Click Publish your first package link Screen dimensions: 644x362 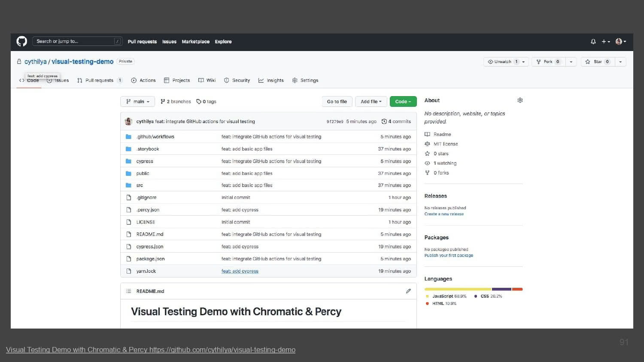(449, 256)
